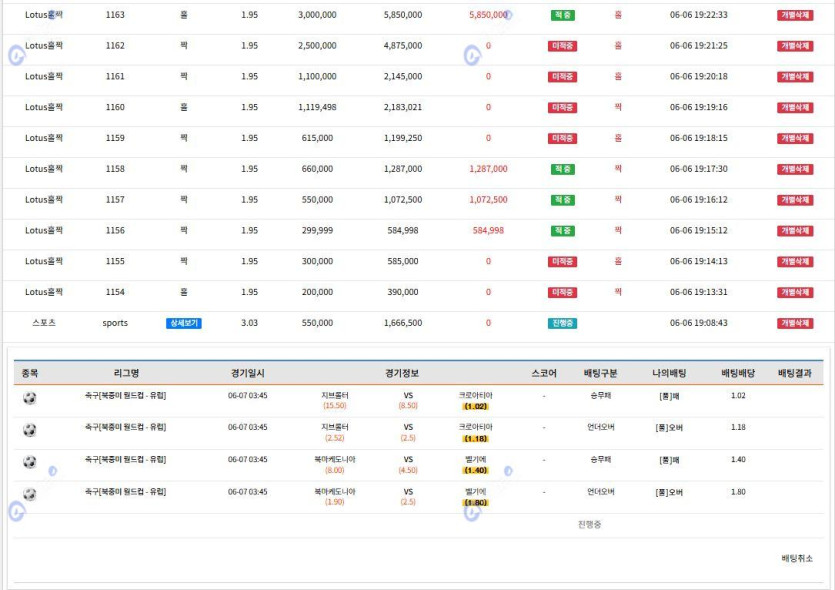The width and height of the screenshot is (835, 590).
Task: Cancel the bet via 배팅취소
Action: (x=796, y=558)
